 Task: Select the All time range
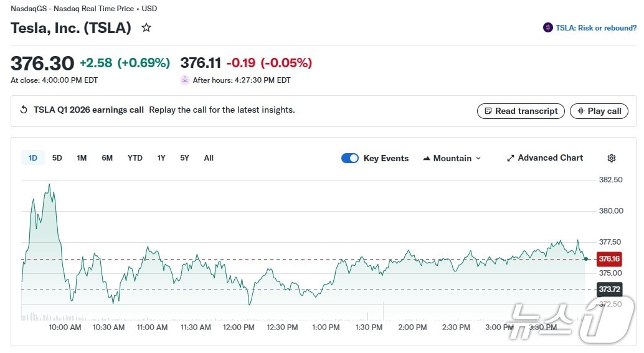click(x=209, y=158)
